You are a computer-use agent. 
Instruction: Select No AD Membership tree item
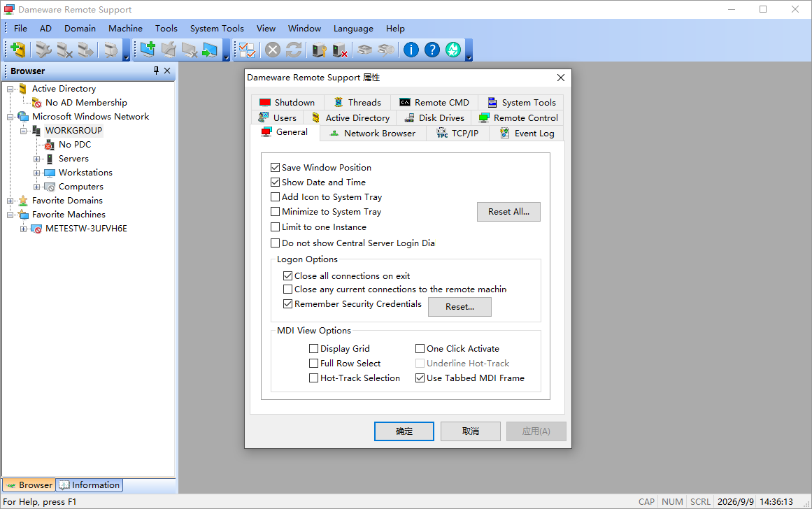[86, 103]
